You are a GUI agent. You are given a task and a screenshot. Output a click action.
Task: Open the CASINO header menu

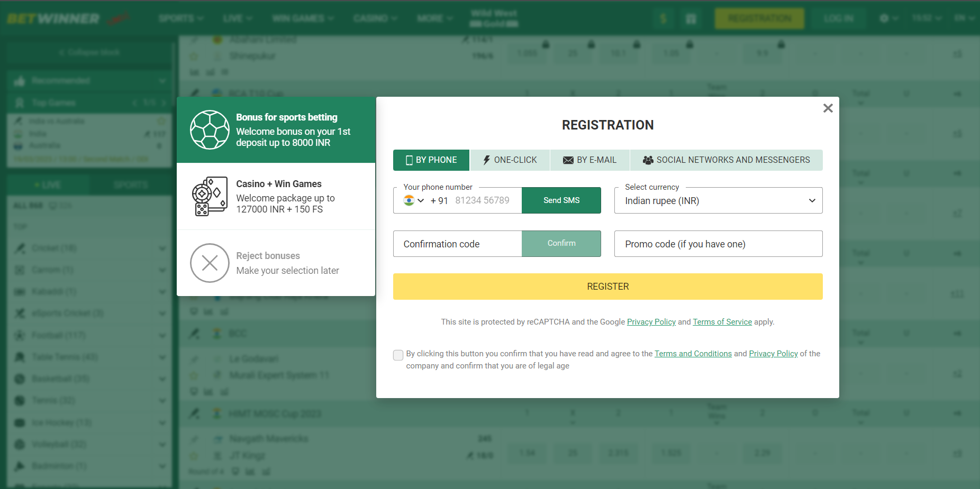[x=376, y=19]
